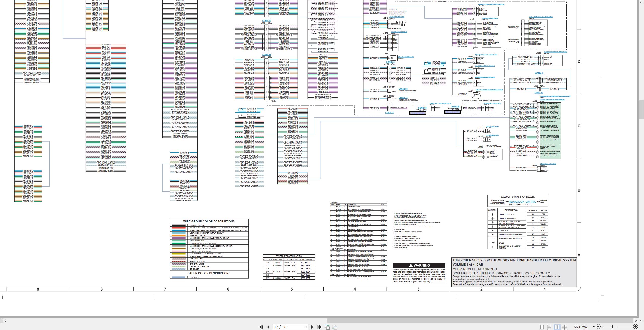Click the SPLICE symbol description row
This screenshot has width=644, height=330.
(x=507, y=243)
